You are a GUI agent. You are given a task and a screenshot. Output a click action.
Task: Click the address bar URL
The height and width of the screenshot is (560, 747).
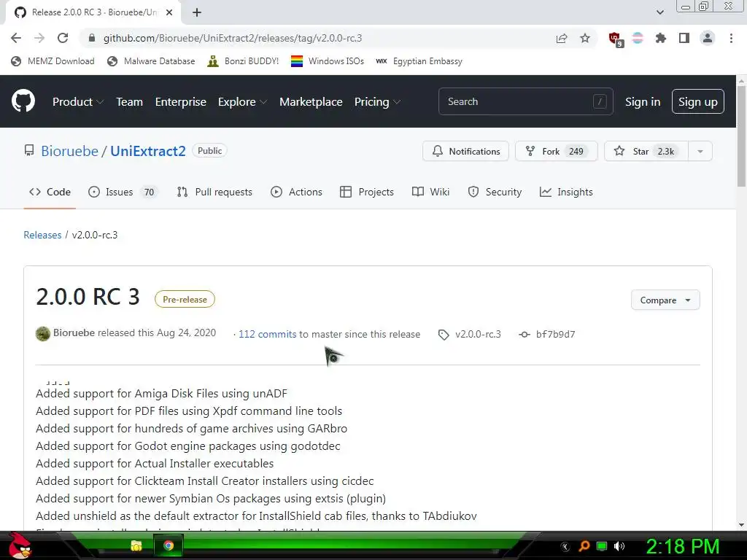(x=233, y=38)
